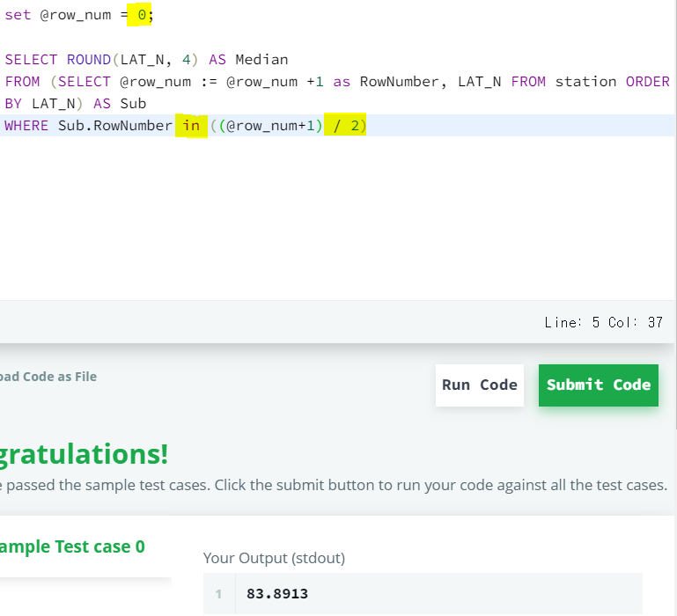The height and width of the screenshot is (616, 677).
Task: Click the Line 5 Col 37 indicator
Action: [603, 322]
